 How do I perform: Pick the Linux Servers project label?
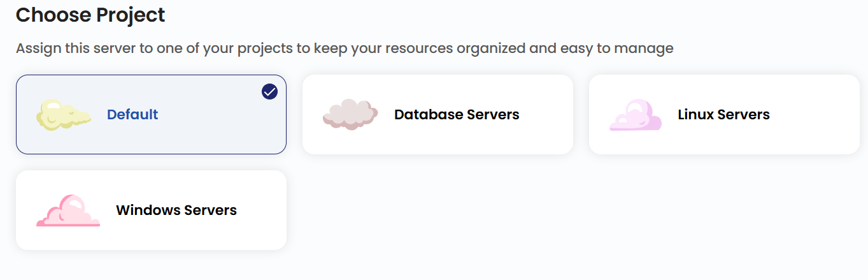723,115
